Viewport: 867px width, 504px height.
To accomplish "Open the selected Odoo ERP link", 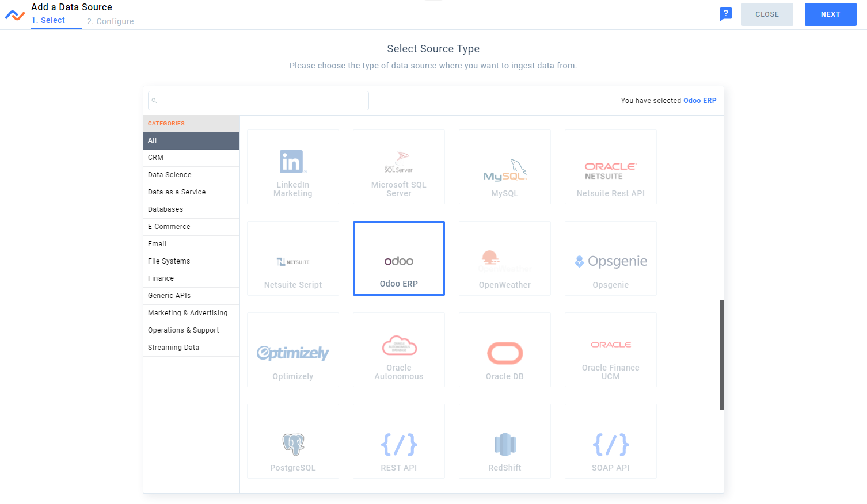I will coord(700,101).
